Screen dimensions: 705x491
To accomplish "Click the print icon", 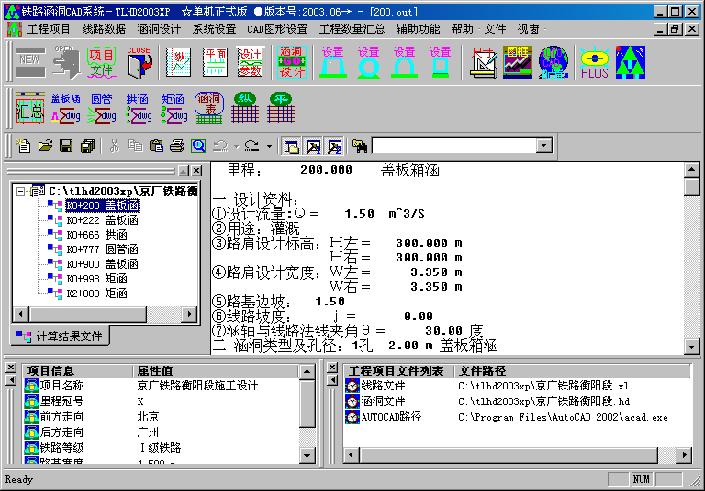I will click(177, 146).
